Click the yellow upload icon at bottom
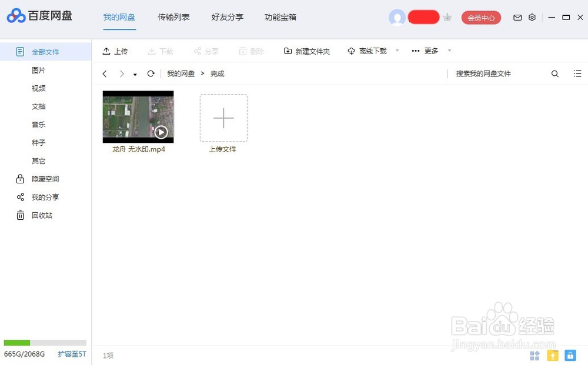588x365 pixels. pos(553,355)
